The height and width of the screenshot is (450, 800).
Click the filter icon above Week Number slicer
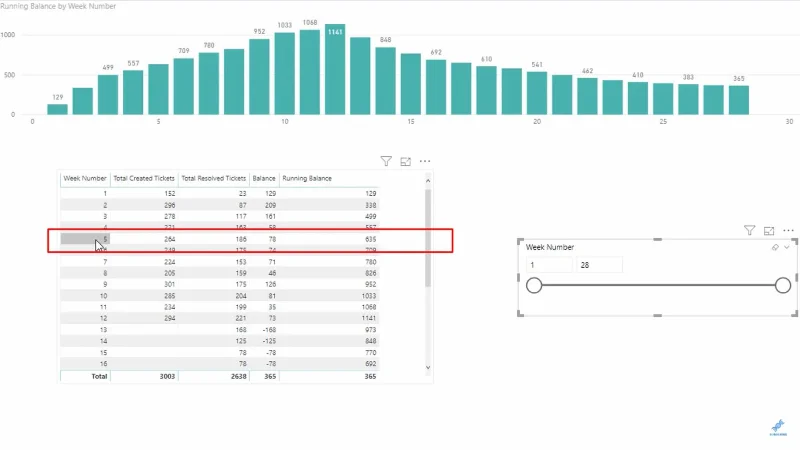pos(749,231)
